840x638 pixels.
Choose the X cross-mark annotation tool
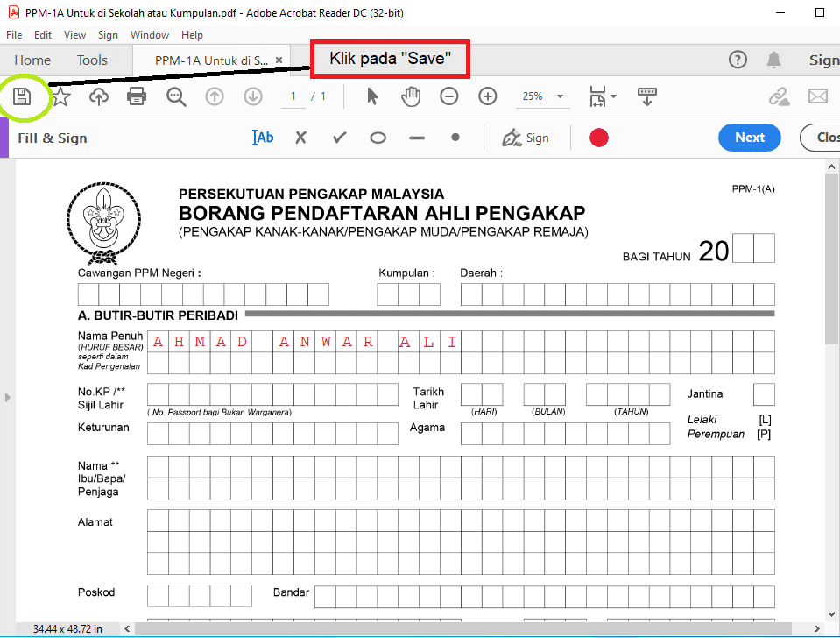(300, 138)
